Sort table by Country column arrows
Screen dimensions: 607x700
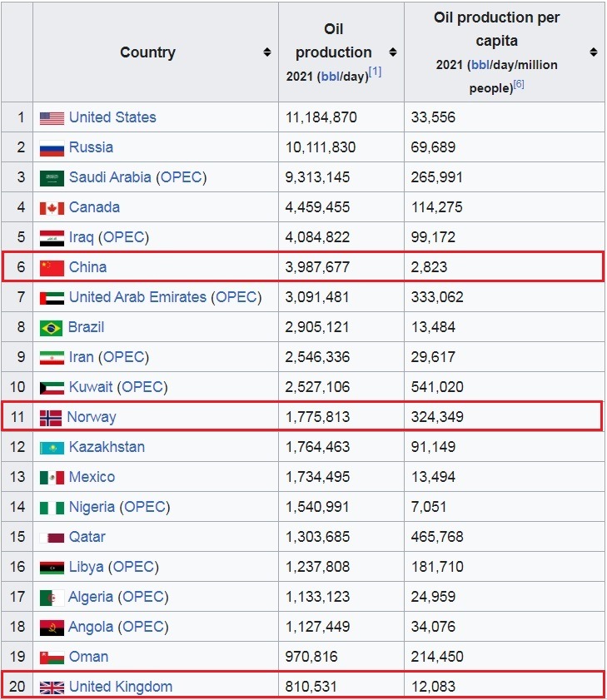(266, 52)
